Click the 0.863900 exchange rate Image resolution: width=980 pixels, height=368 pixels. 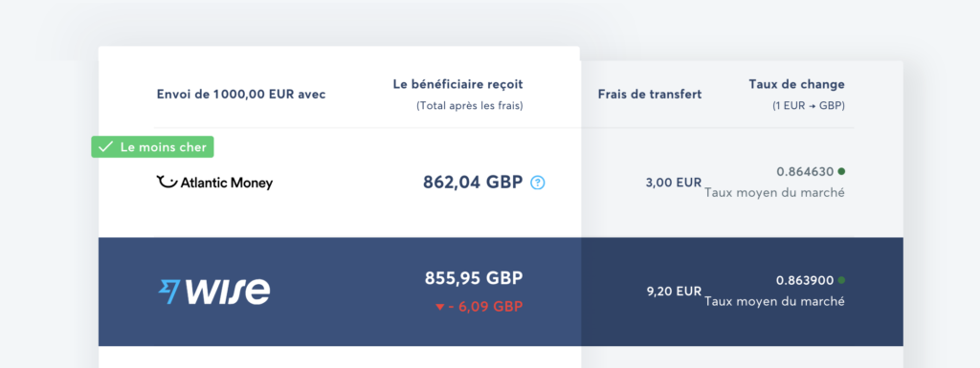pyautogui.click(x=805, y=280)
